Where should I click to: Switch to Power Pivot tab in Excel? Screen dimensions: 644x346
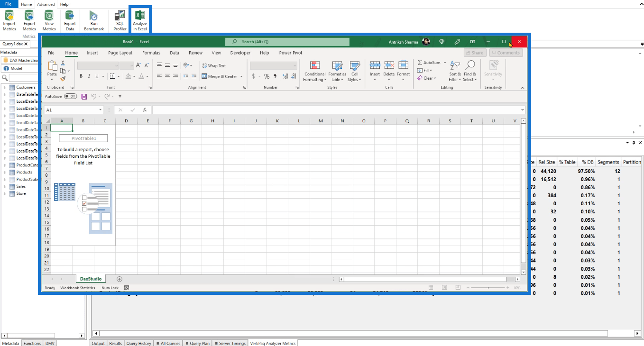click(x=291, y=53)
